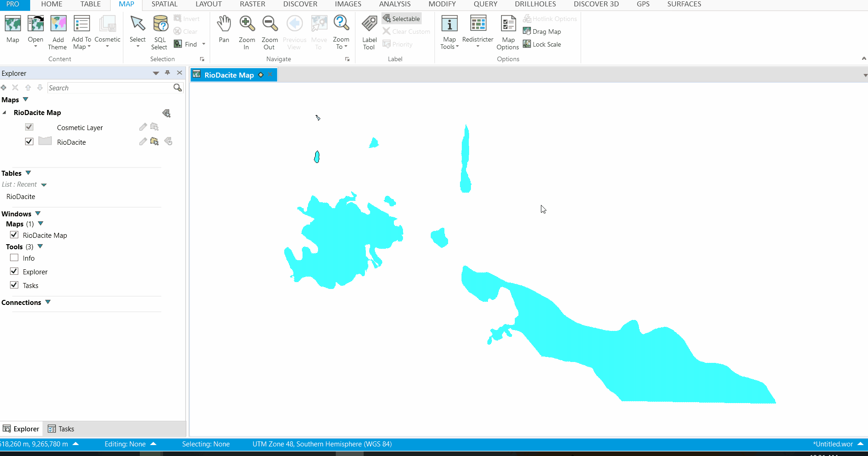Click Selectable in the Label group
This screenshot has height=456, width=868.
coord(401,18)
